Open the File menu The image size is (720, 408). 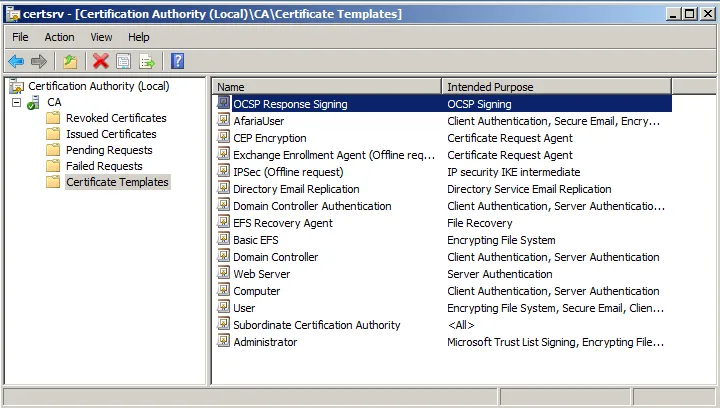20,37
